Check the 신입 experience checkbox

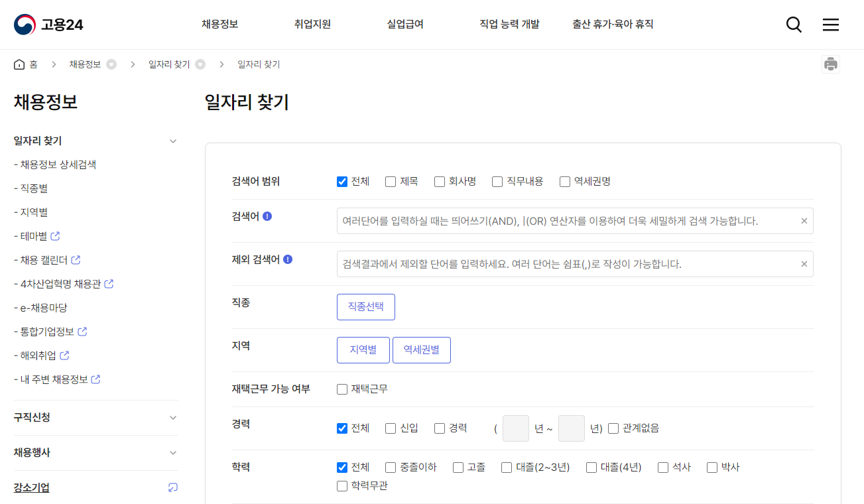(x=391, y=428)
